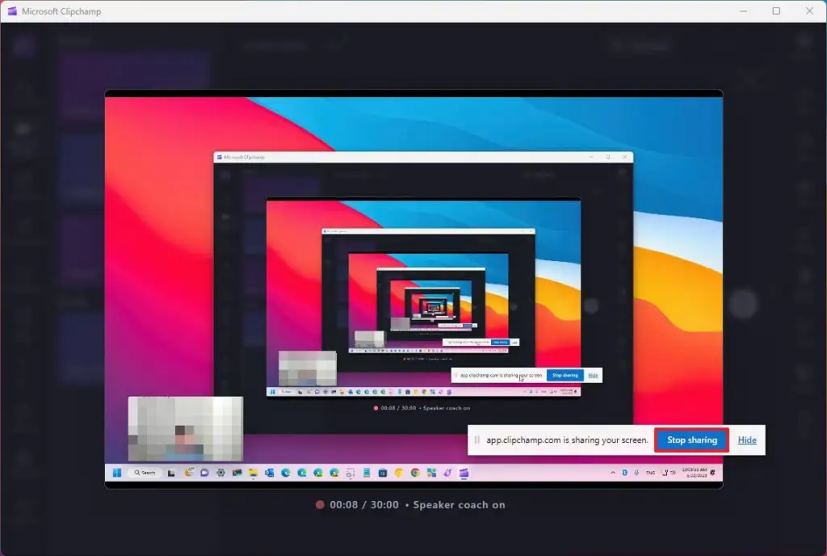
Task: Open the Windows Start menu in the preview
Action: tap(117, 473)
